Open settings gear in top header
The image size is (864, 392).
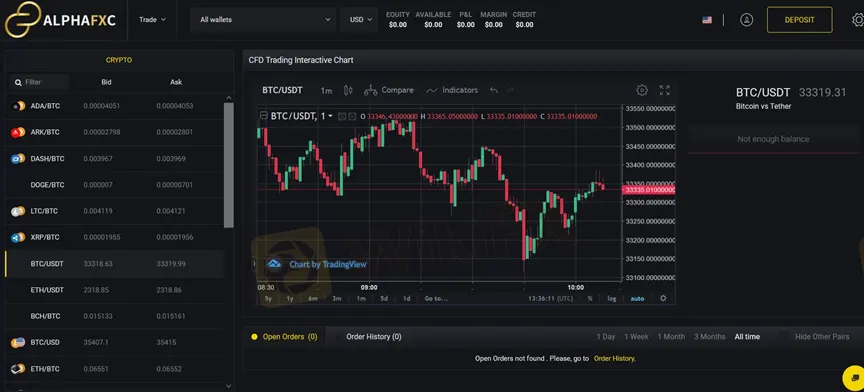857,20
